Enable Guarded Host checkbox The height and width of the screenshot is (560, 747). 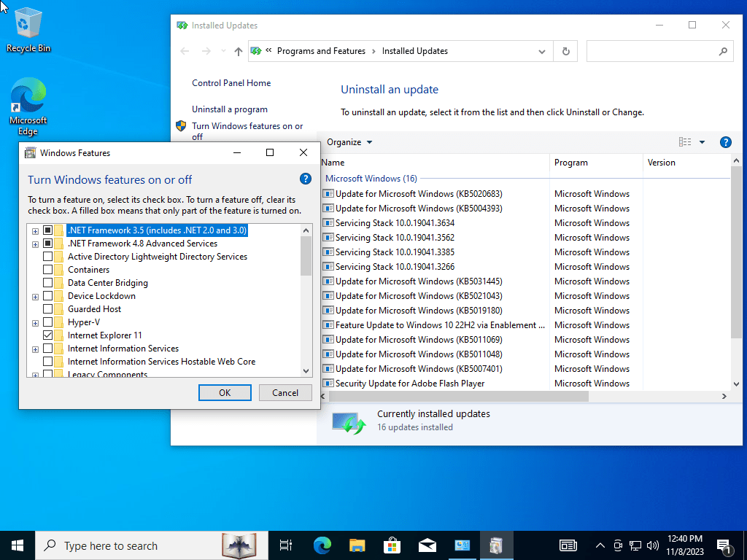coord(47,309)
